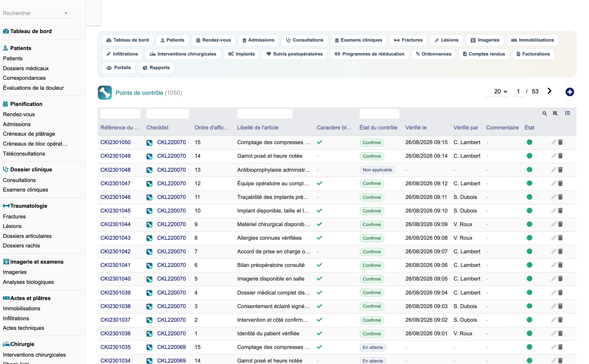The height and width of the screenshot is (364, 589).
Task: Click Confirmé badge in row CKI2301040
Action: click(x=372, y=279)
